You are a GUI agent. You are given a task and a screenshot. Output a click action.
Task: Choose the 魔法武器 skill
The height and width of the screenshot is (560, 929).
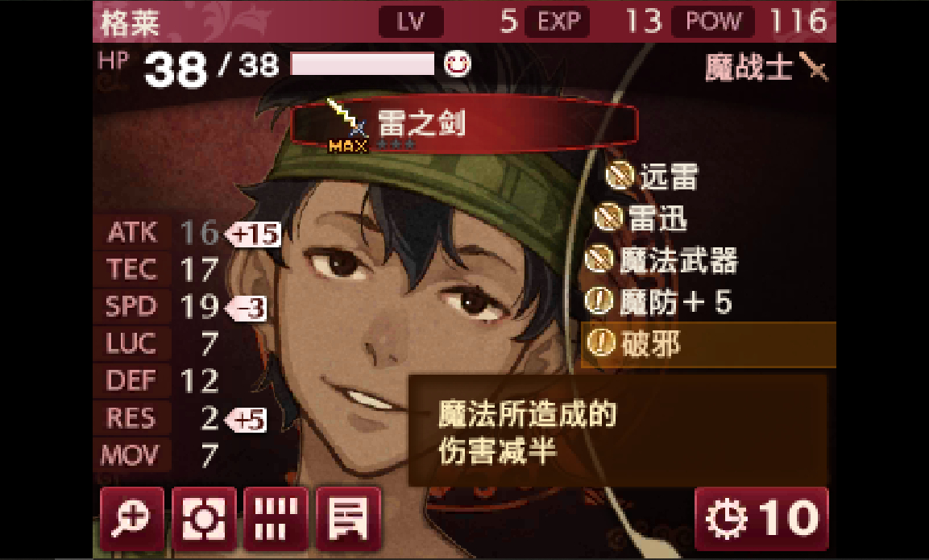(x=661, y=260)
